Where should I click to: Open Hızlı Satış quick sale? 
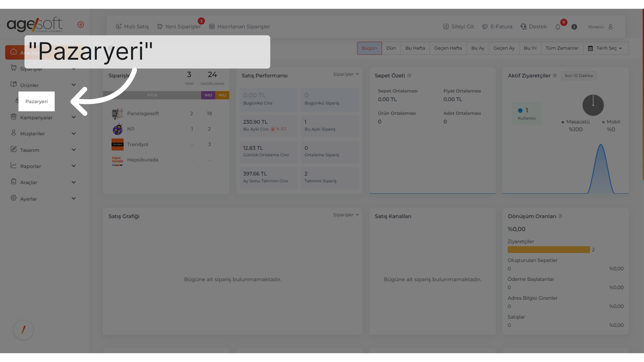click(x=132, y=26)
